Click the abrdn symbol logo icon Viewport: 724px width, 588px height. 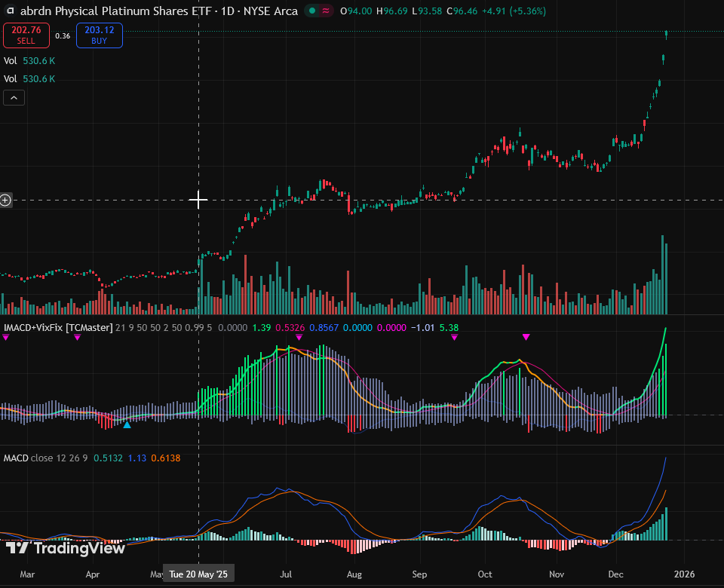[x=11, y=11]
